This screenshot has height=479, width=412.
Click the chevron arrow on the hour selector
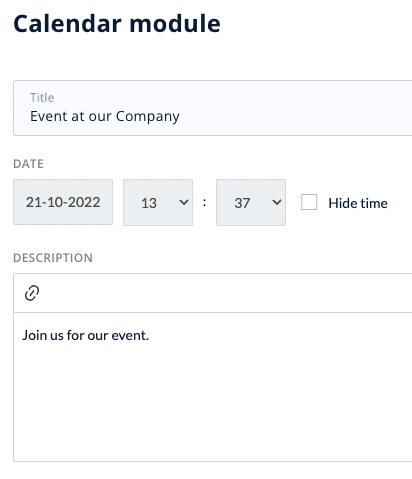(184, 202)
